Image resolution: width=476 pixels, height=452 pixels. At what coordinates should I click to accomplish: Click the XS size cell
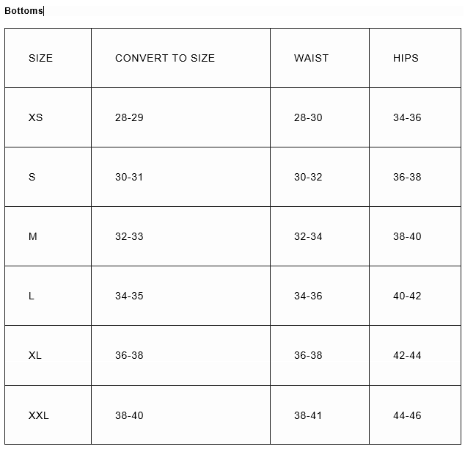[x=48, y=117]
